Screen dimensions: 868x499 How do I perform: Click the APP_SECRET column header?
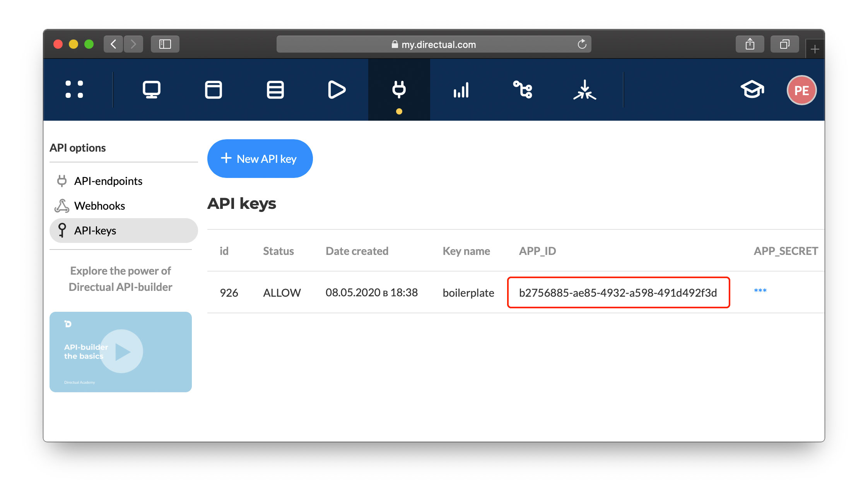786,251
